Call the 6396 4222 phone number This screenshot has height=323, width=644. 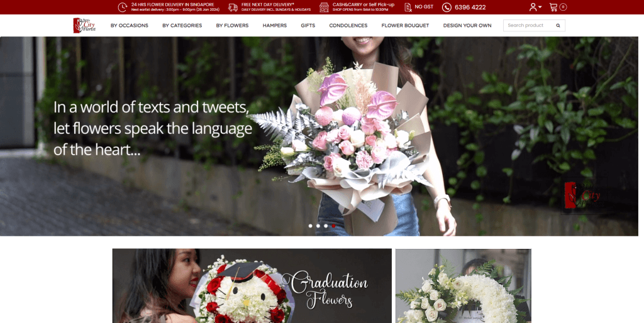470,7
